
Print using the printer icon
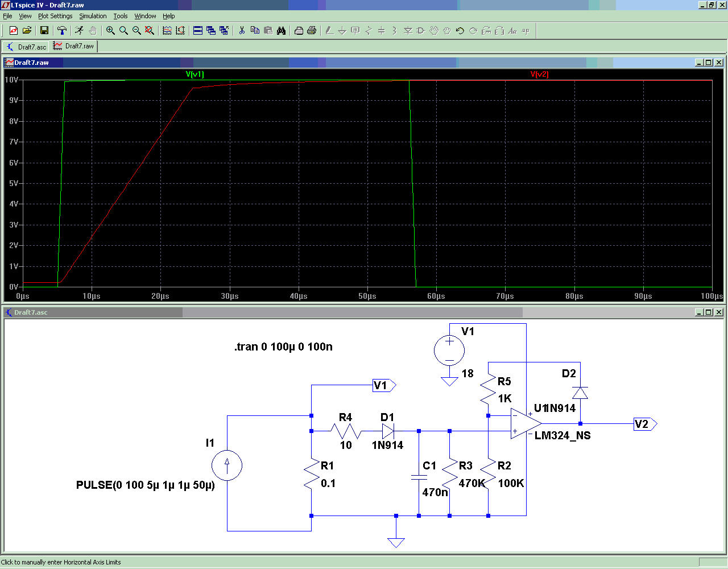click(312, 31)
